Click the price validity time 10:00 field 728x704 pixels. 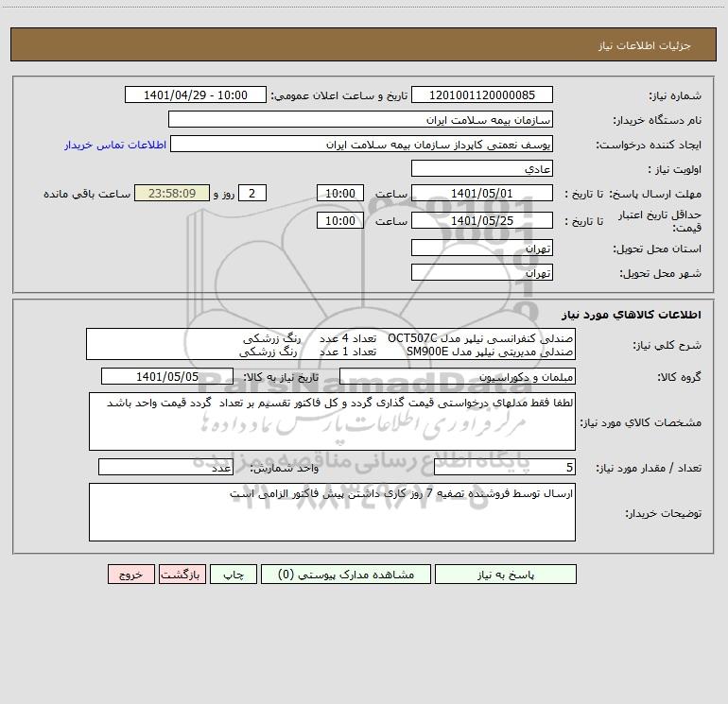coord(339,220)
